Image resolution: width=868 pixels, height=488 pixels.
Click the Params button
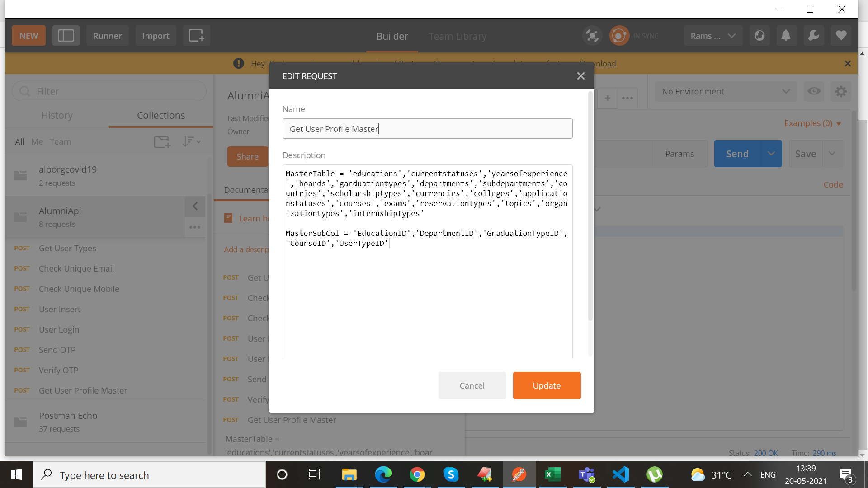tap(679, 154)
